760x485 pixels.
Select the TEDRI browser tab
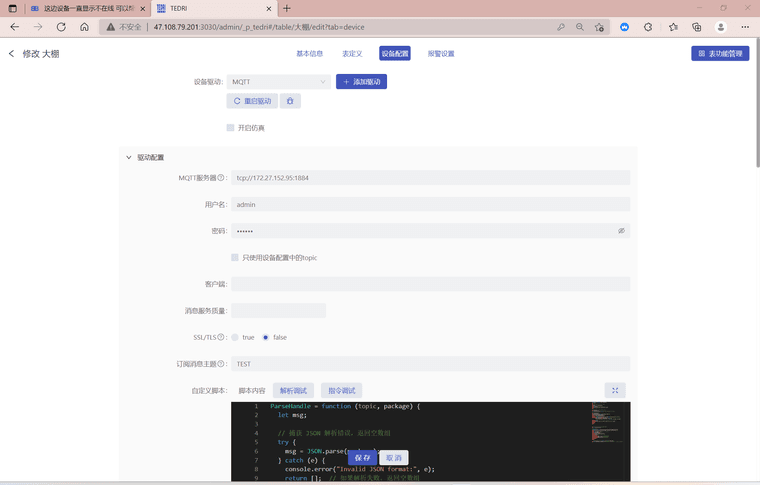point(213,9)
